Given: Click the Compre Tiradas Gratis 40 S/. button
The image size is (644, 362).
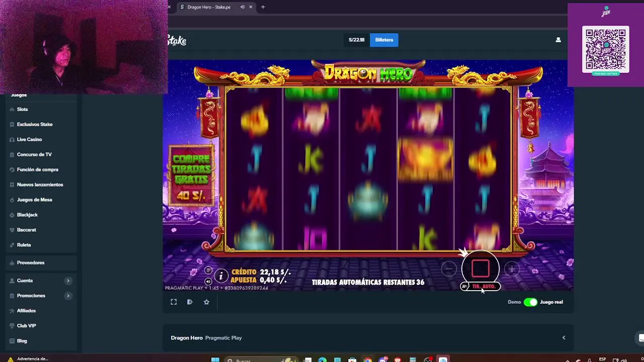Looking at the screenshot, I should (191, 176).
